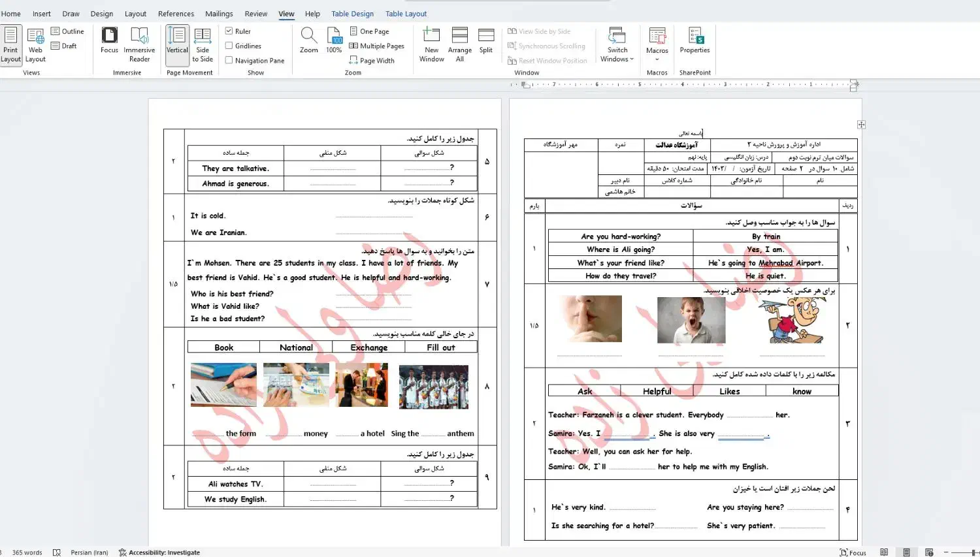Expand the Switch Windows dropdown
This screenshot has height=557, width=980.
[617, 44]
